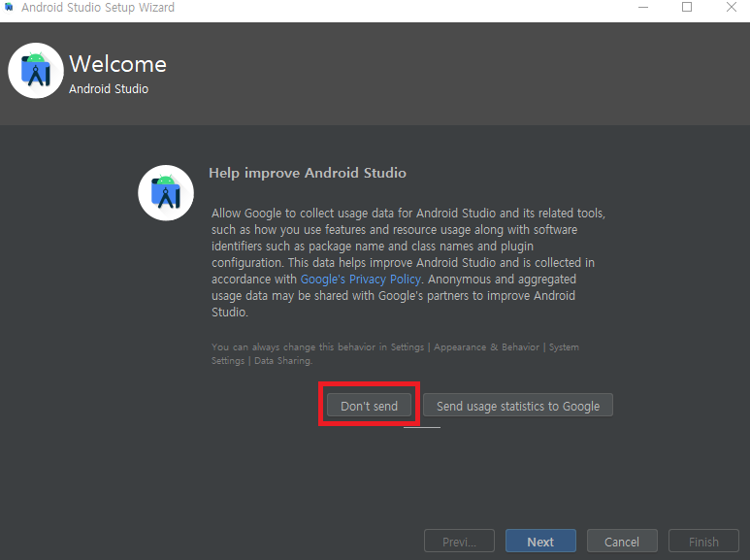Image resolution: width=750 pixels, height=560 pixels.
Task: Open Google's Privacy Policy link
Action: (x=361, y=280)
